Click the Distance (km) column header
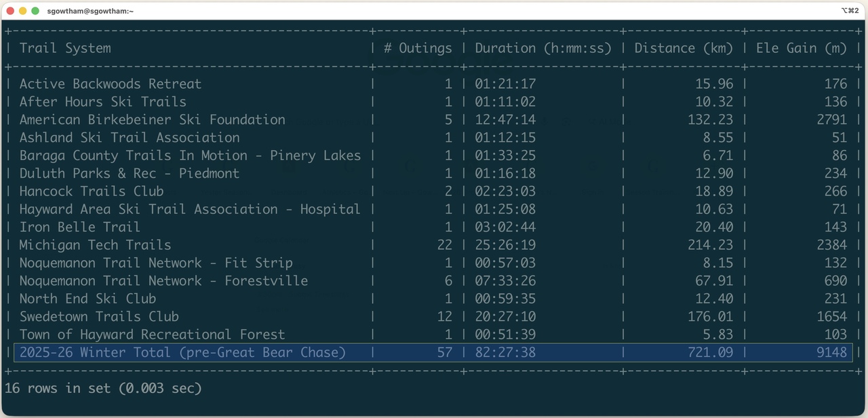This screenshot has width=868, height=418. click(683, 48)
